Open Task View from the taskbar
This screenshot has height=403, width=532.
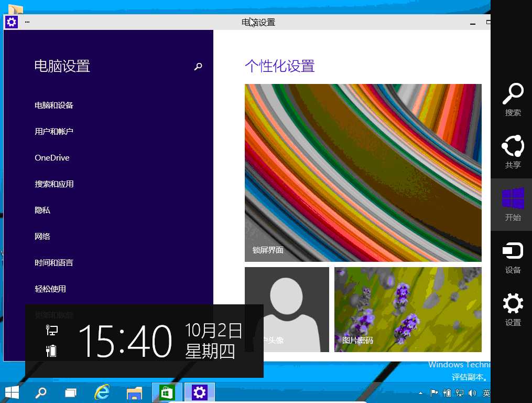click(71, 393)
